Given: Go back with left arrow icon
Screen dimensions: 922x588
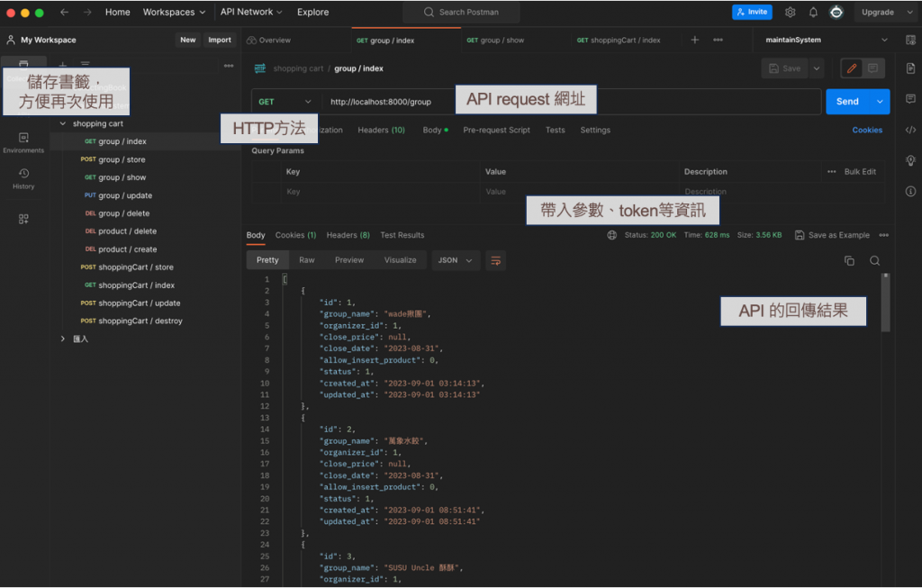Looking at the screenshot, I should coord(64,12).
